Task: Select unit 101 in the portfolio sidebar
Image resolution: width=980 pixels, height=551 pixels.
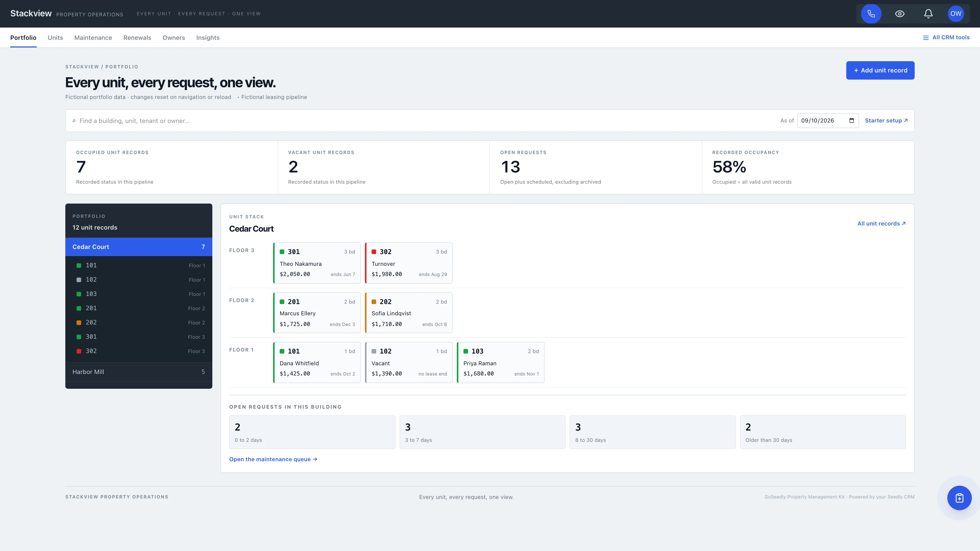Action: (139, 265)
